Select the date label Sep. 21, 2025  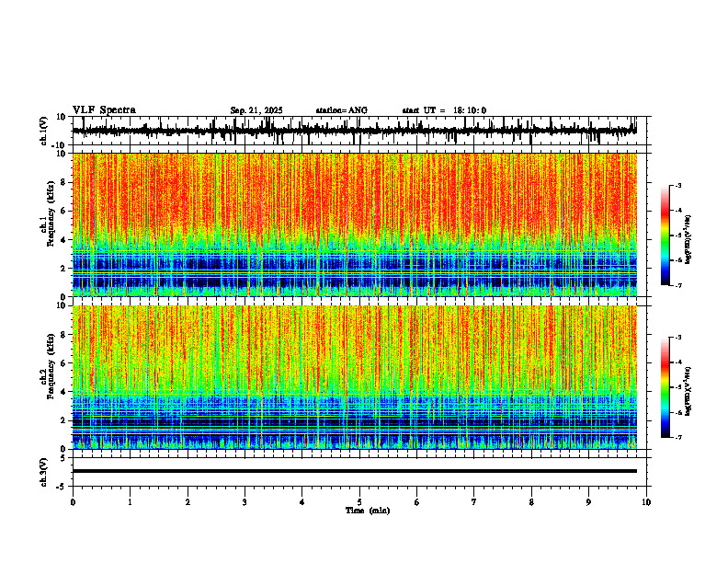pos(256,110)
